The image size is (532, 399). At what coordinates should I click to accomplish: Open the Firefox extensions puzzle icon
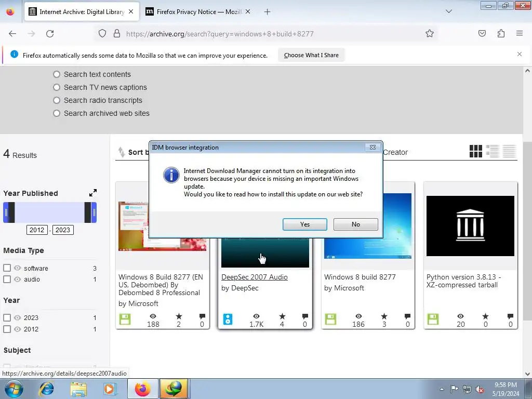[501, 34]
